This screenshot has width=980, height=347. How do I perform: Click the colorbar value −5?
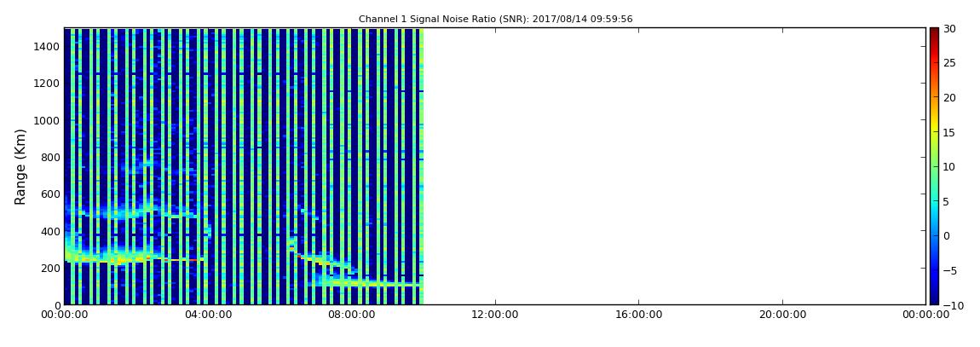pos(950,271)
